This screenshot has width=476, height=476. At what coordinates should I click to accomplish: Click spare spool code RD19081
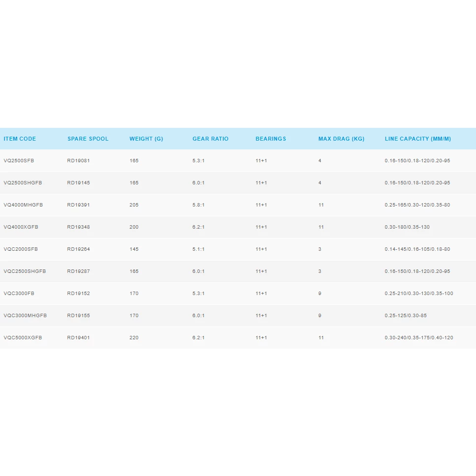tap(79, 161)
